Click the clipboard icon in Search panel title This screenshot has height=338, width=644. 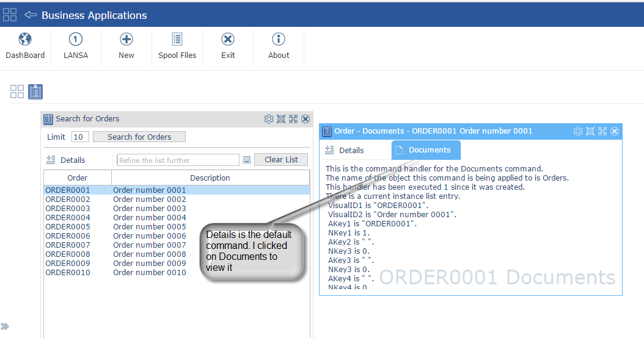(x=48, y=119)
